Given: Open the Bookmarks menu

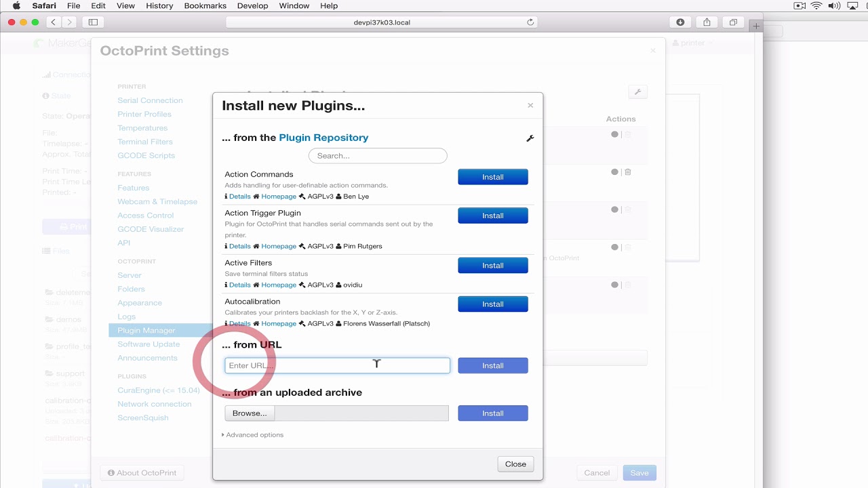Looking at the screenshot, I should coord(205,5).
